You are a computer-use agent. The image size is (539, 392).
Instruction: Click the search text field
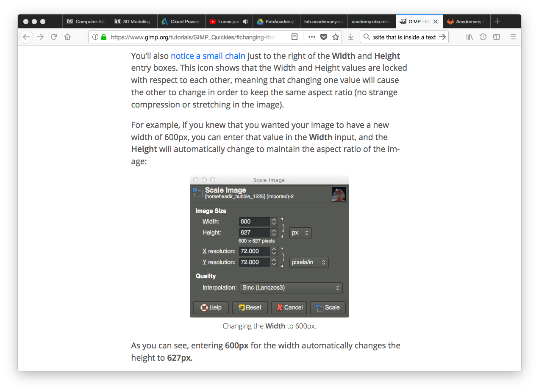tap(404, 37)
